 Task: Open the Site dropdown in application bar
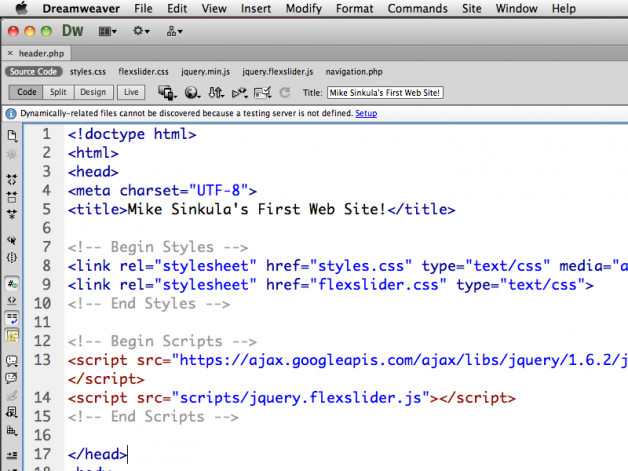coord(175,31)
